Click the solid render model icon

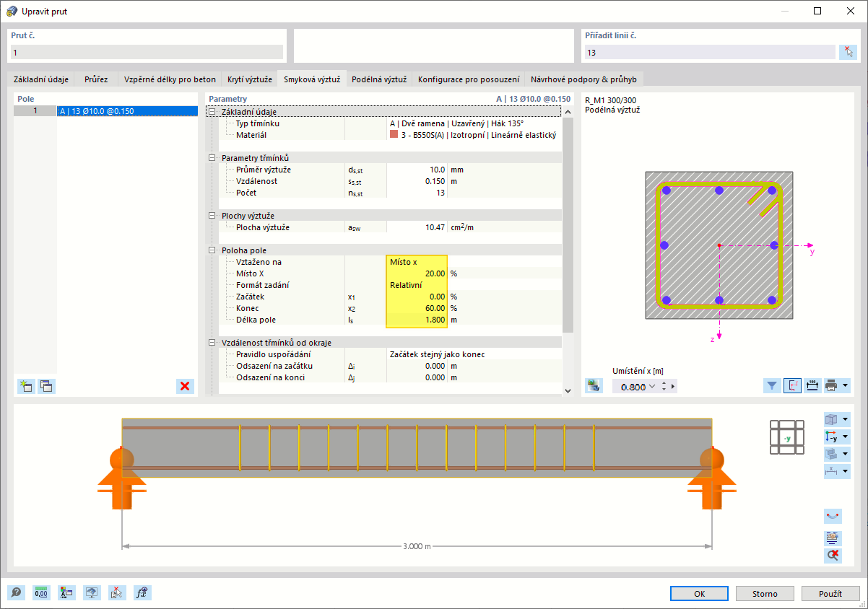832,454
